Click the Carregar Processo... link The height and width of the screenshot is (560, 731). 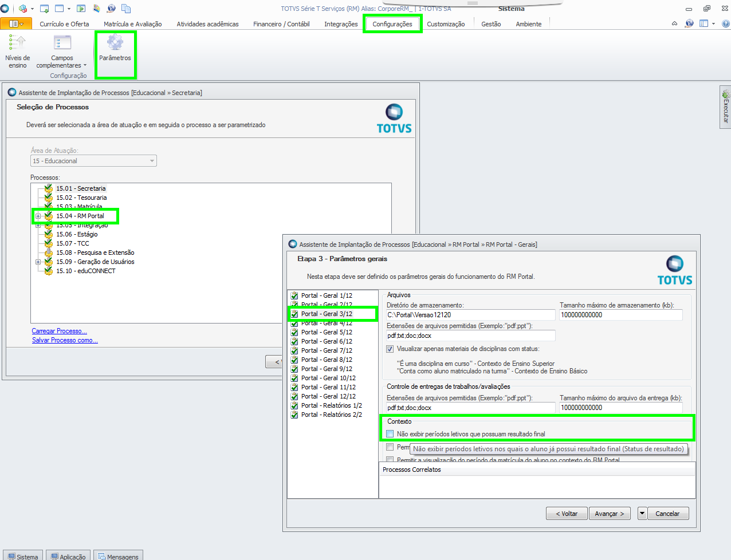pos(60,331)
